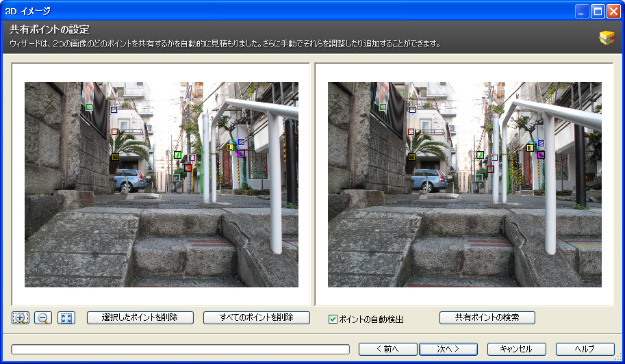The height and width of the screenshot is (364, 625).
Task: Select purple marker beside white pole, left image
Action: pyautogui.click(x=192, y=157)
